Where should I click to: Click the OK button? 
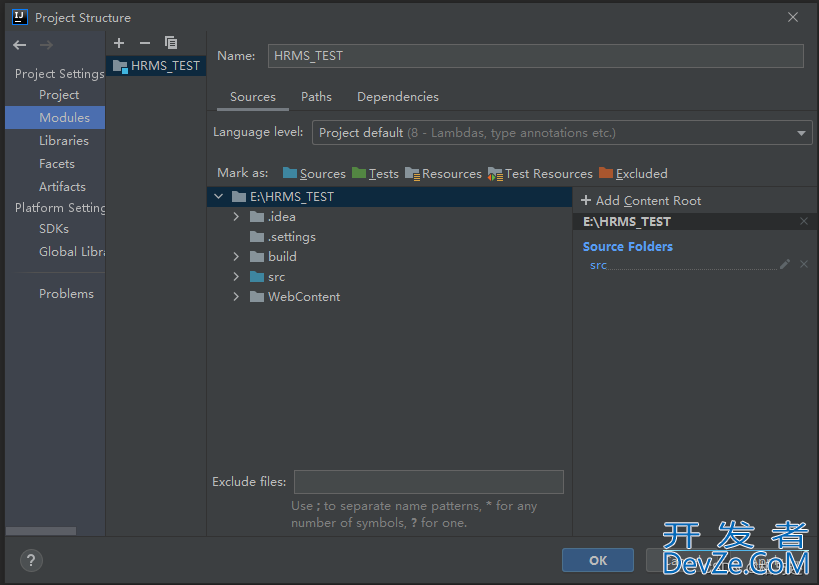coord(598,560)
